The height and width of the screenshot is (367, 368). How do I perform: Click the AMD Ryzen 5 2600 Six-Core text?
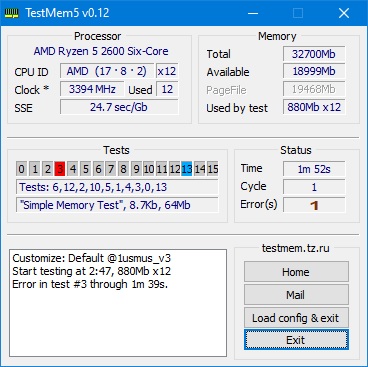pos(101,51)
